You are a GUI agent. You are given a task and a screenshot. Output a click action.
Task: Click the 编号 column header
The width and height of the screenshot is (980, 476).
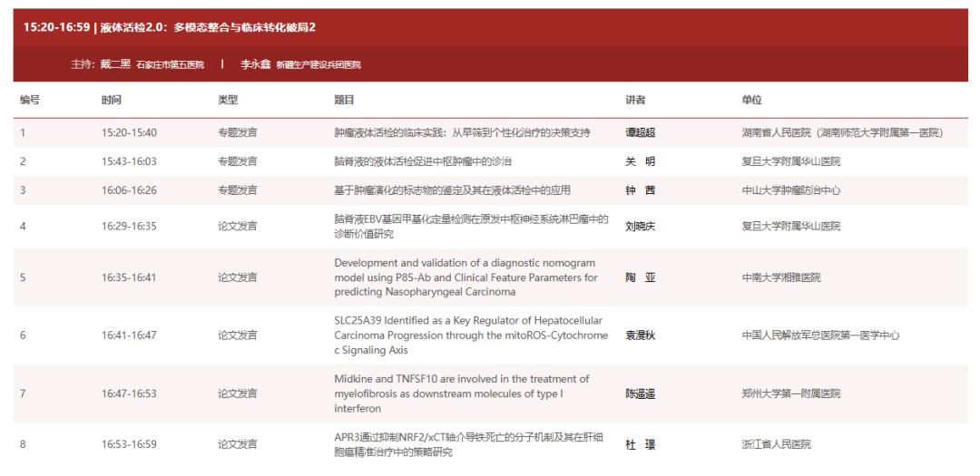click(x=30, y=100)
